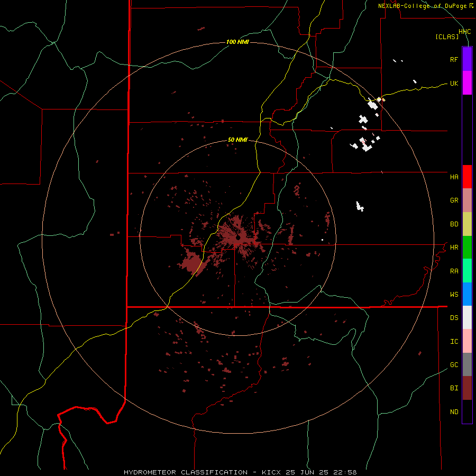Click the BI legend label
Image resolution: width=476 pixels, height=476 pixels.
pyautogui.click(x=454, y=388)
